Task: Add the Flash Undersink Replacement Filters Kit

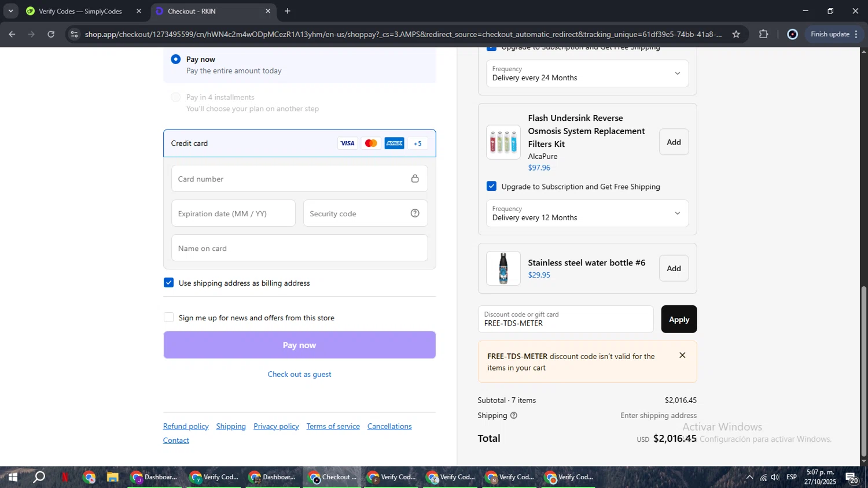Action: [x=674, y=142]
